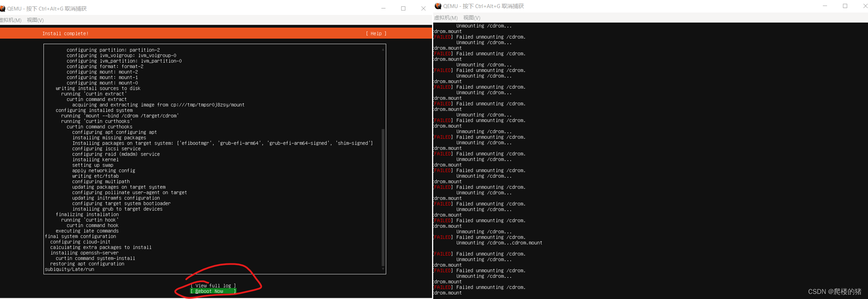The height and width of the screenshot is (299, 868).
Task: Maximize the right QEMU window
Action: [845, 6]
